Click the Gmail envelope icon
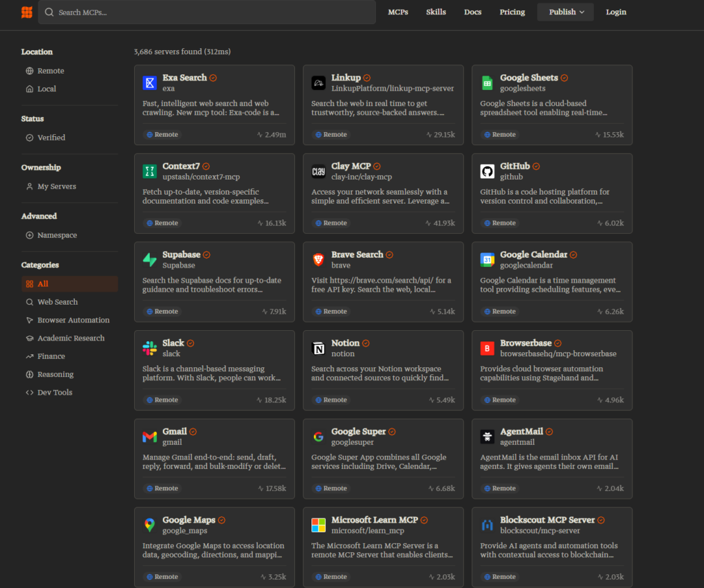Image resolution: width=704 pixels, height=588 pixels. (150, 437)
